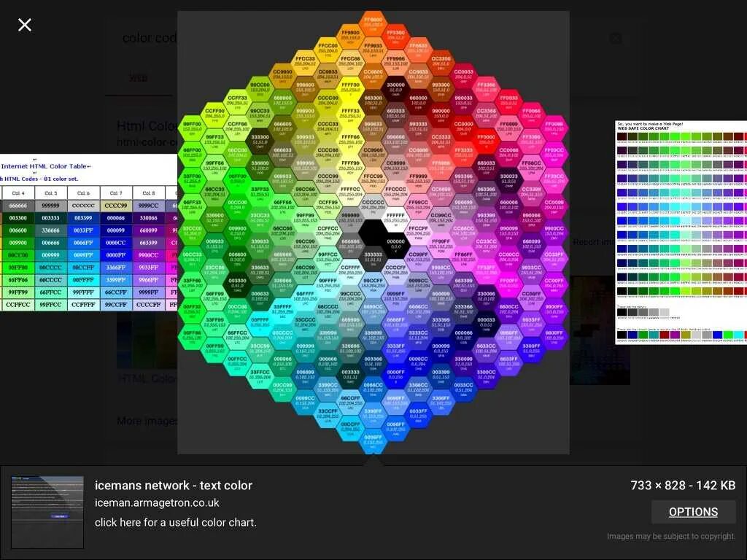The width and height of the screenshot is (747, 560).
Task: Click the 999999 cell in the HTML color table
Action: click(50, 206)
